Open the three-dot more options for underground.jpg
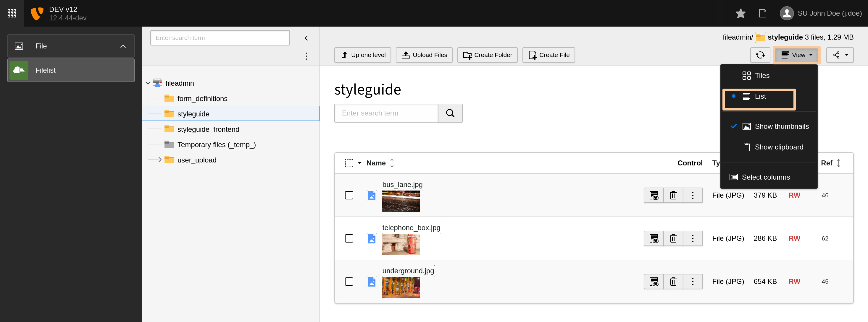The height and width of the screenshot is (322, 868). [x=693, y=281]
